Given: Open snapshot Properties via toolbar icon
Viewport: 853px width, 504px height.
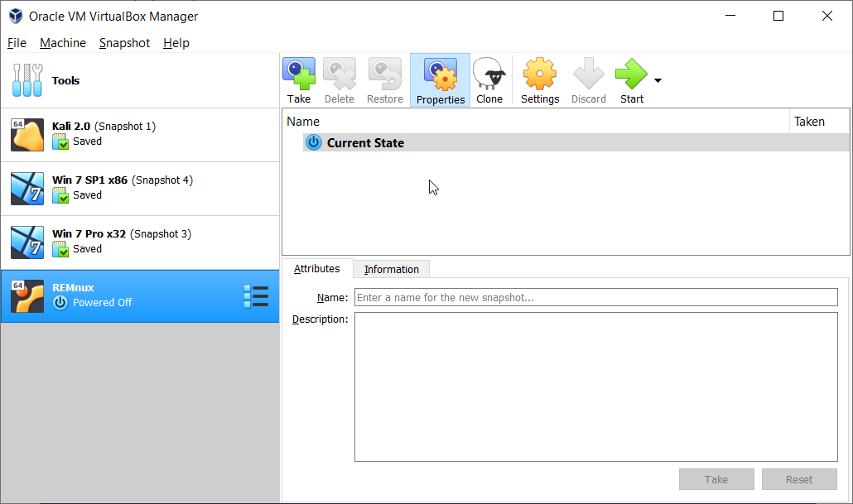Looking at the screenshot, I should click(x=440, y=79).
